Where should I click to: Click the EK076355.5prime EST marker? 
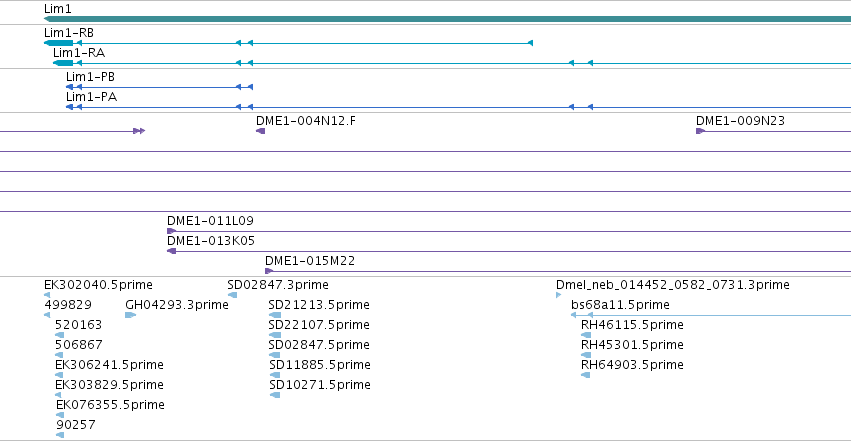[60, 415]
